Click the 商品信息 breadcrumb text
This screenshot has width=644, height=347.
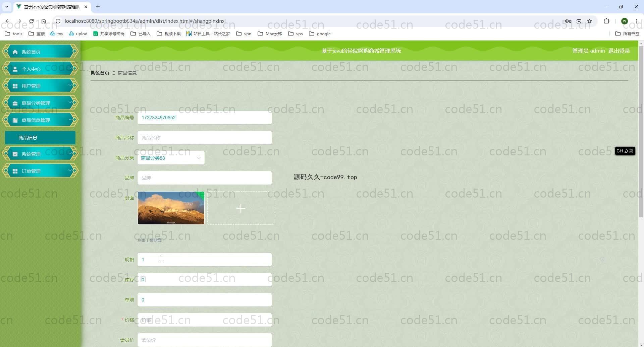(x=127, y=73)
